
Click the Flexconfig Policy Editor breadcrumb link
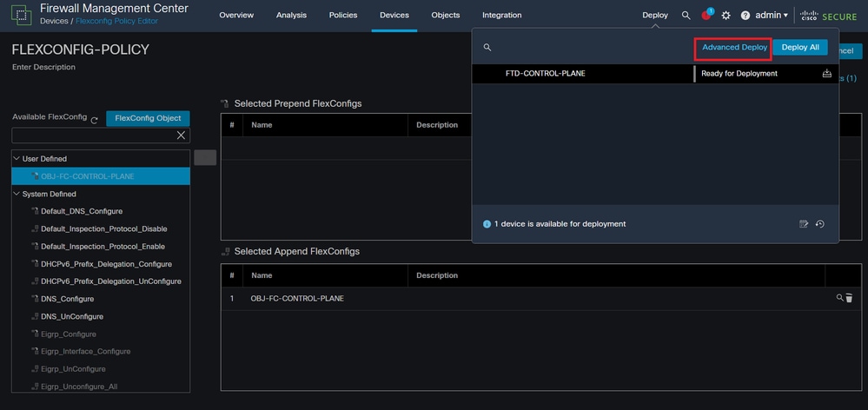116,21
